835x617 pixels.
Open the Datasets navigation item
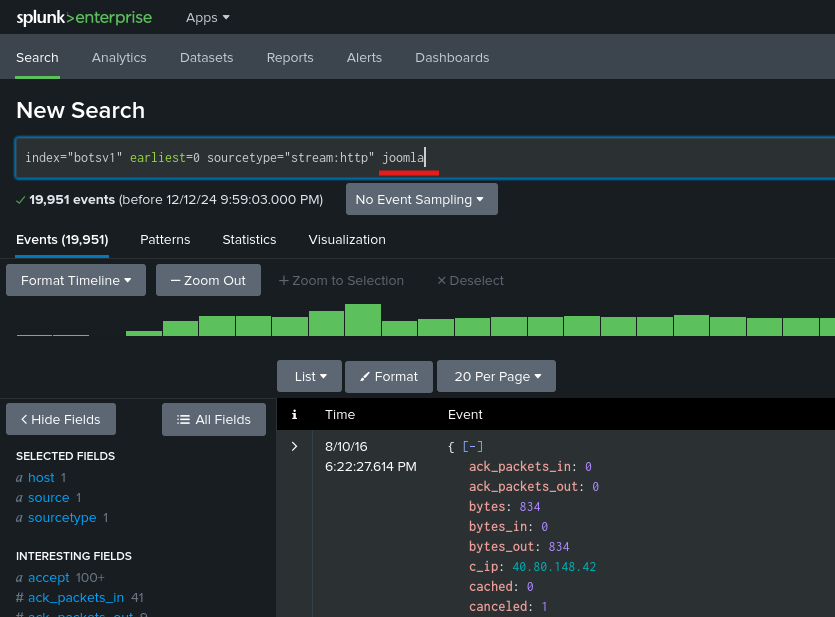(x=207, y=57)
